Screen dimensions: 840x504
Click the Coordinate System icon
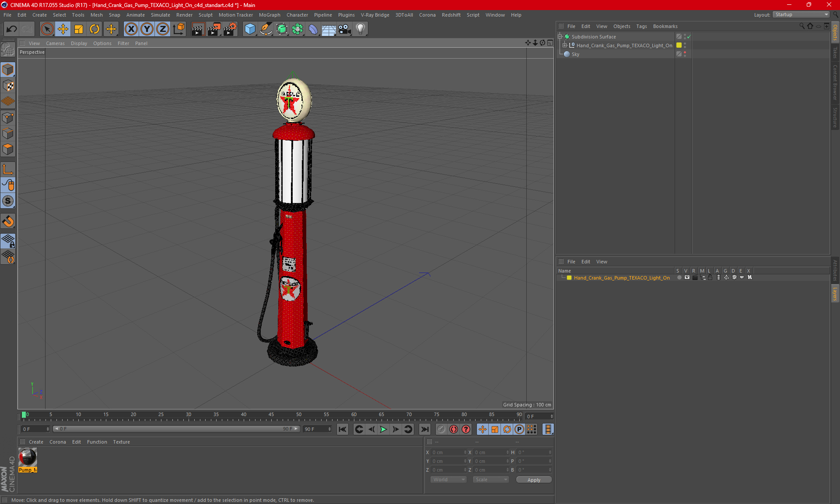[x=178, y=29]
